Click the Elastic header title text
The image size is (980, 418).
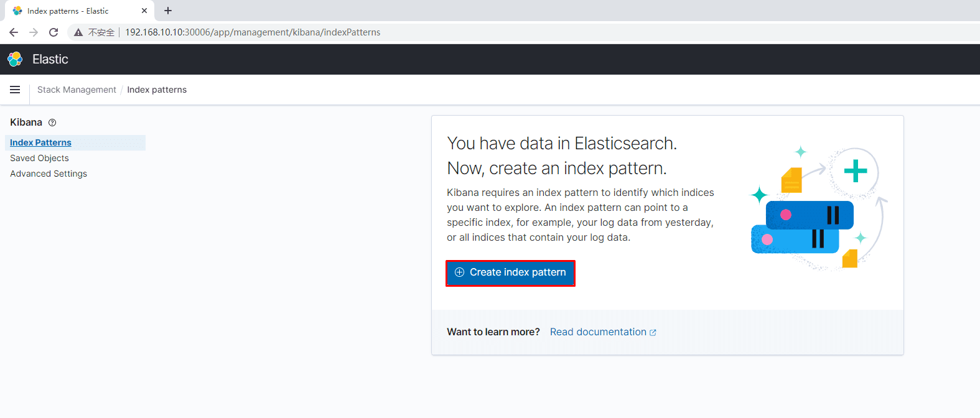tap(50, 59)
